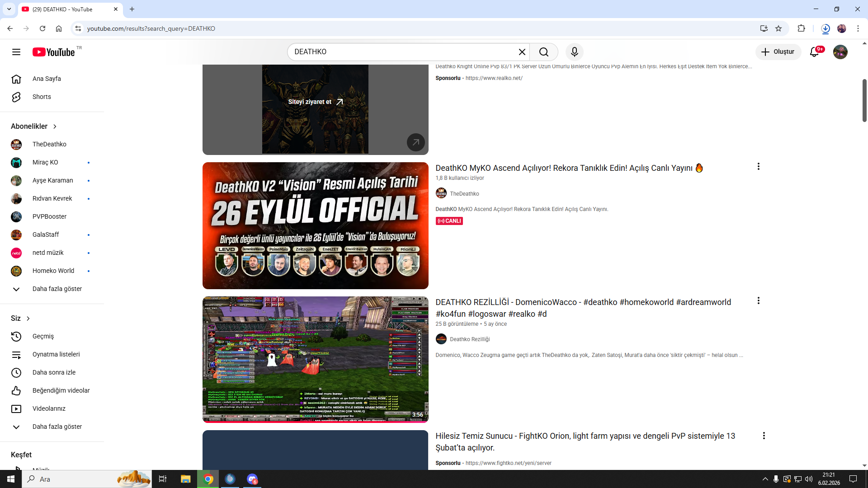This screenshot has height=488, width=868.
Task: Open Ayşe Karaman subscription channel
Action: 52,180
